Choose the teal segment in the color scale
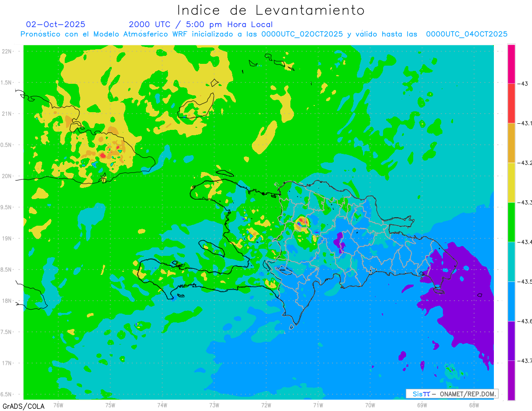The image size is (532, 411). [511, 262]
